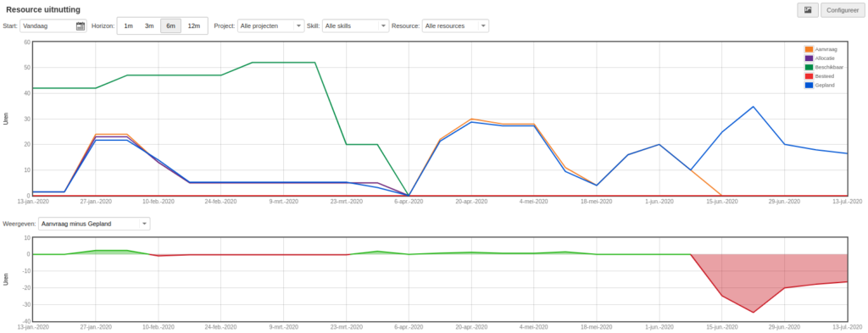Toggle the purple Allocatie legend swatch

809,58
